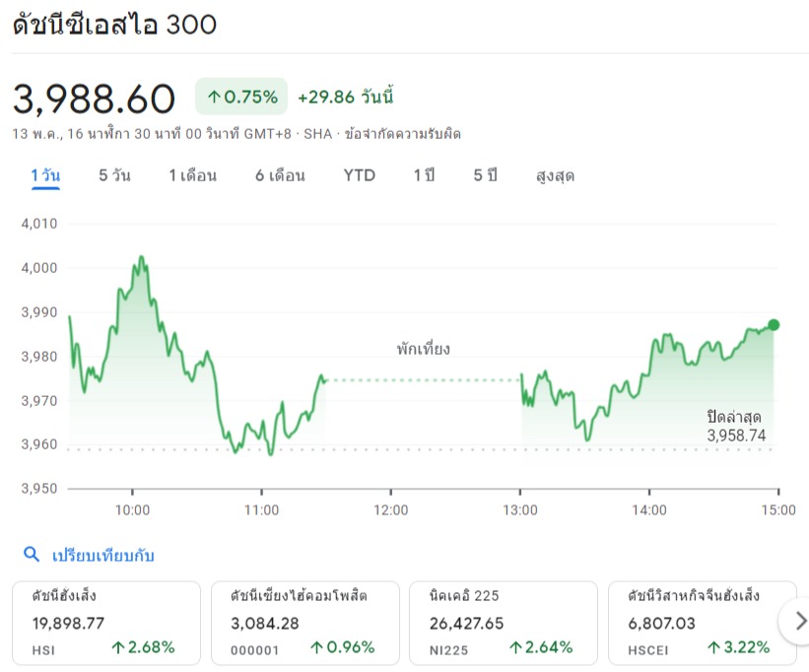The image size is (809, 672).
Task: Click the green up-arrow icon beside 2.68%
Action: point(118,647)
